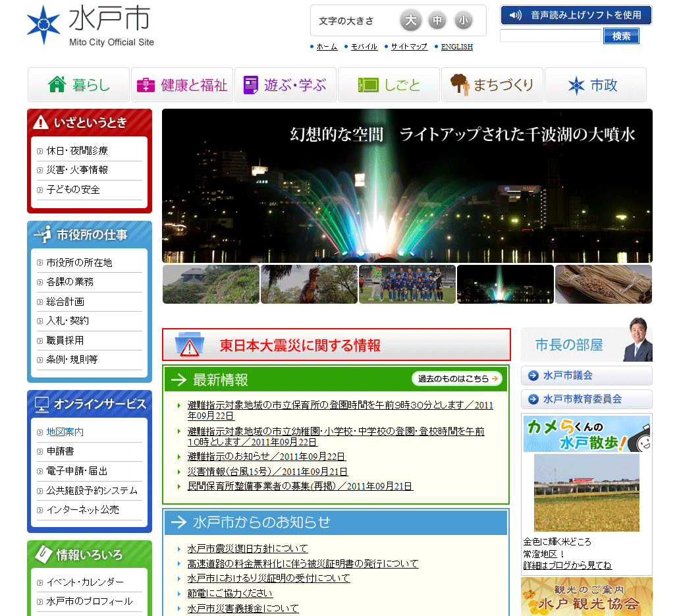Screen dimensions: 679x616
Task: Click 過去のものはこちら arrow button
Action: click(457, 379)
